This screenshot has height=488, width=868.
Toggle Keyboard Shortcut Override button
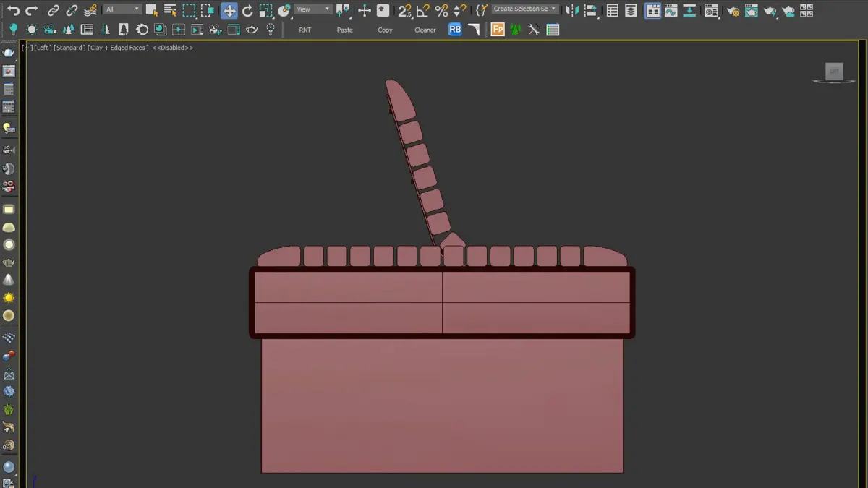click(383, 10)
